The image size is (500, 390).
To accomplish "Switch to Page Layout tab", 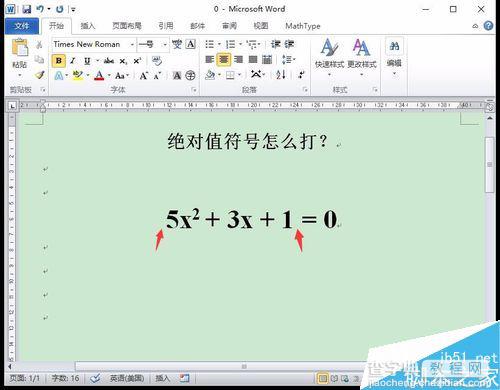I will [127, 26].
